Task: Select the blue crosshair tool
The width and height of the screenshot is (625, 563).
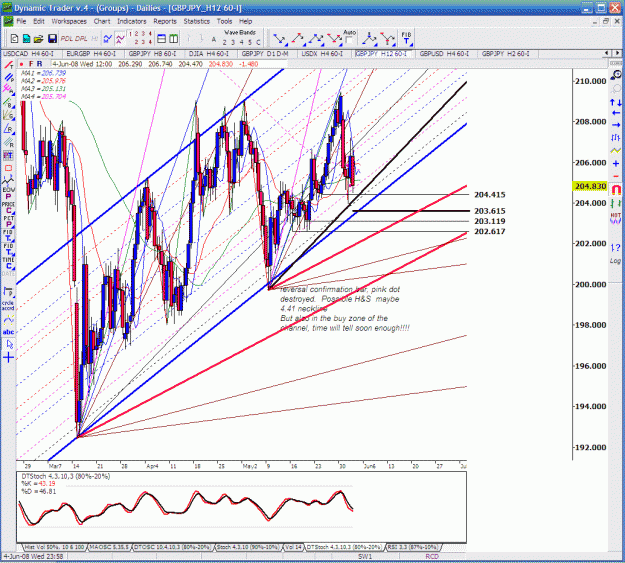Action: tap(8, 358)
